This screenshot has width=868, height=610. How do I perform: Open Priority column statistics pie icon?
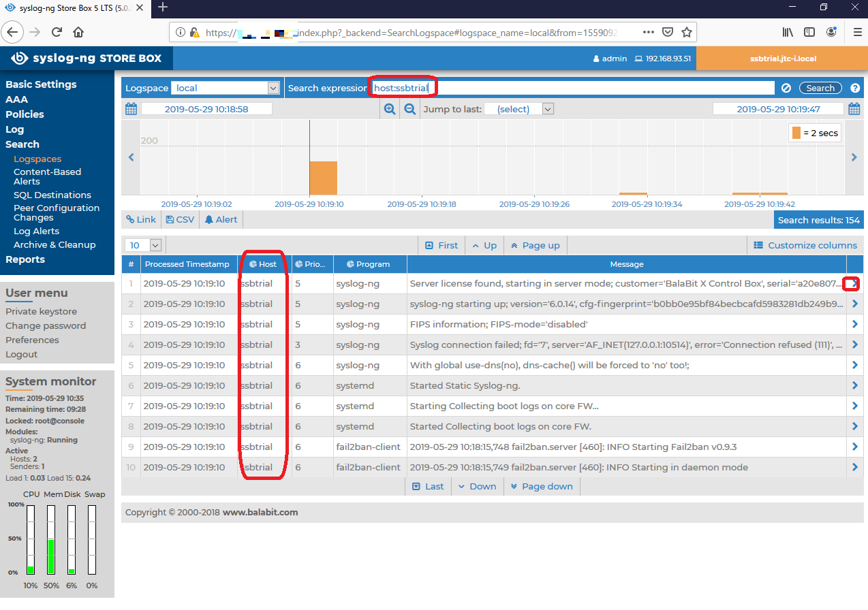point(299,264)
